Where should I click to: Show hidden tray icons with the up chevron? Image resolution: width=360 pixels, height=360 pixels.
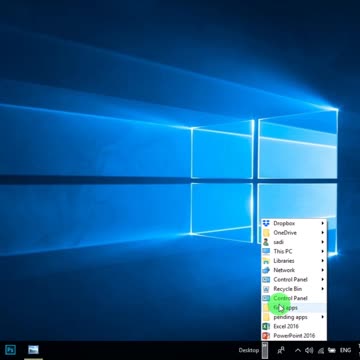tap(298, 350)
